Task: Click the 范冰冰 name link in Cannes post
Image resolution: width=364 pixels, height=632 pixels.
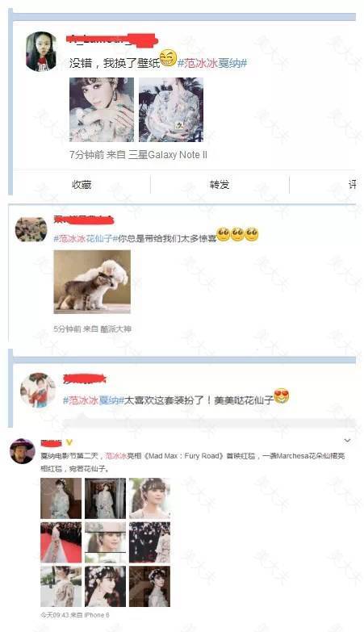Action: point(115,456)
